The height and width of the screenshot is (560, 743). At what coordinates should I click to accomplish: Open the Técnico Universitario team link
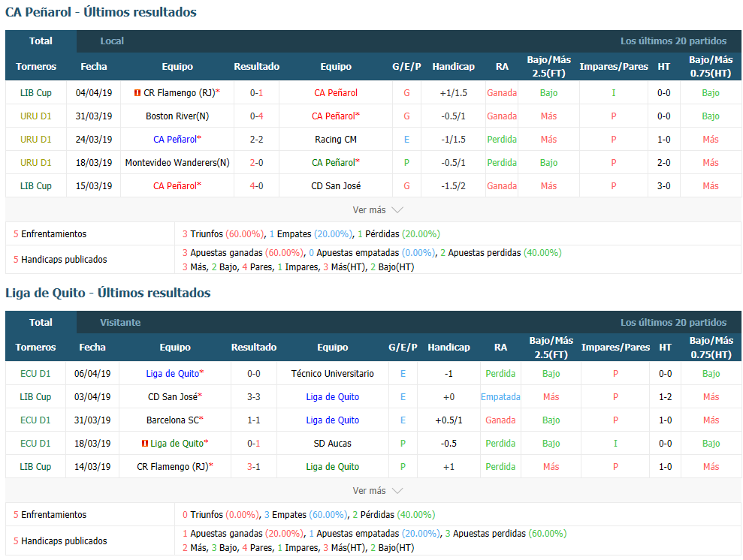333,374
